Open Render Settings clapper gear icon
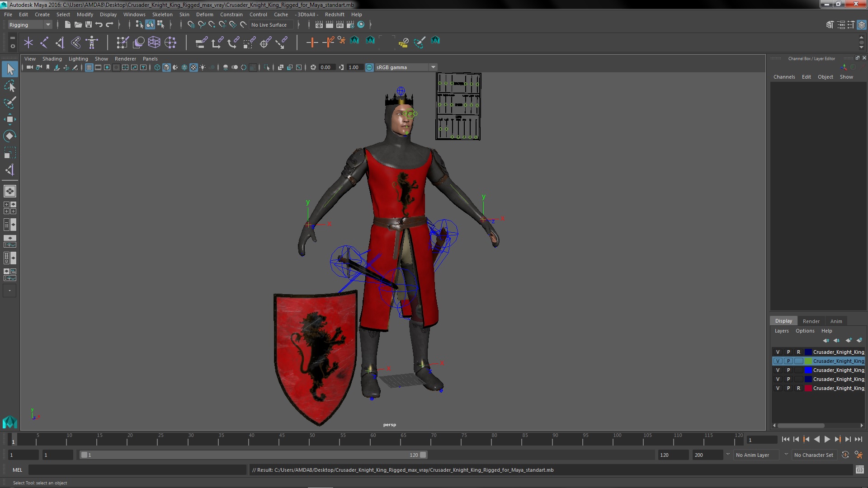Viewport: 868px width, 488px height. click(350, 25)
